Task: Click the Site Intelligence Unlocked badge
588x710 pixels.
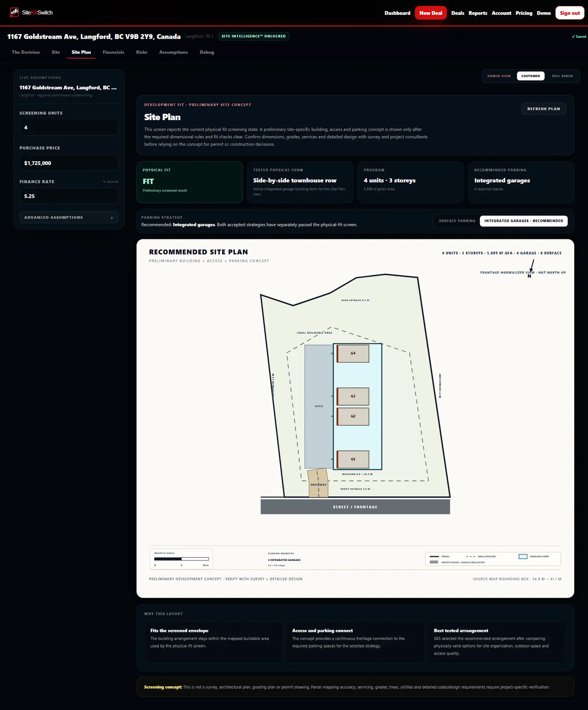Action: (x=254, y=36)
